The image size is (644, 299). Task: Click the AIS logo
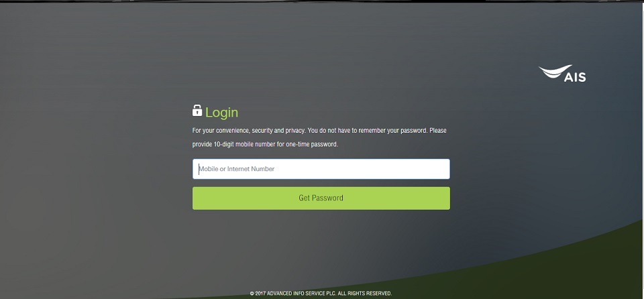click(x=562, y=74)
